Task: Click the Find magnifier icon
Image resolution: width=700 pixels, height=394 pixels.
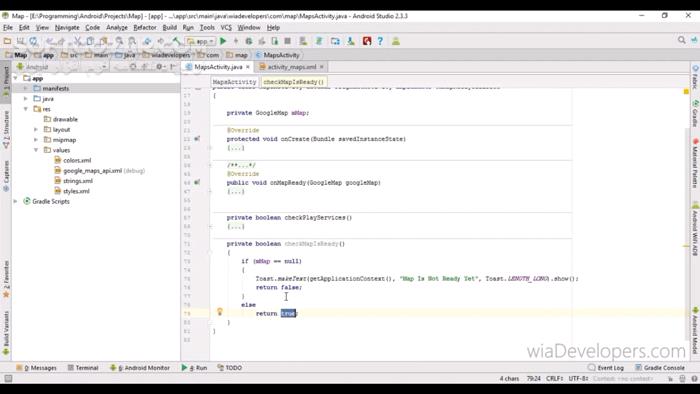Action: point(119,41)
